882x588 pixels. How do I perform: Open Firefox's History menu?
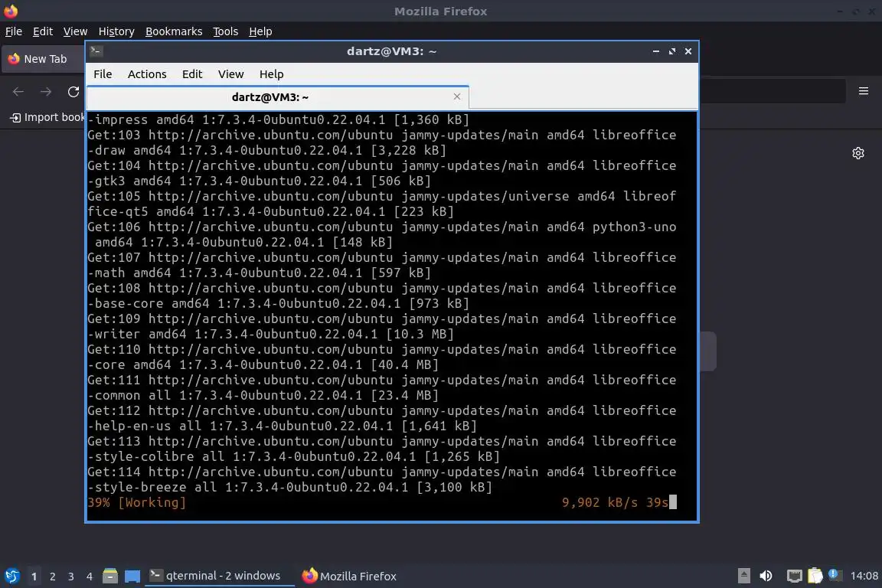click(x=116, y=31)
